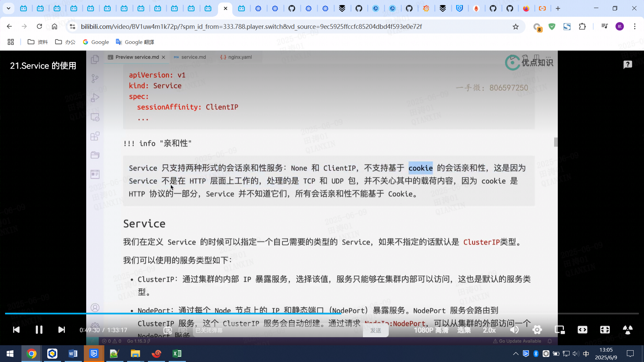The height and width of the screenshot is (362, 644).
Task: Open the browser extensions puzzle icon
Action: (582, 26)
